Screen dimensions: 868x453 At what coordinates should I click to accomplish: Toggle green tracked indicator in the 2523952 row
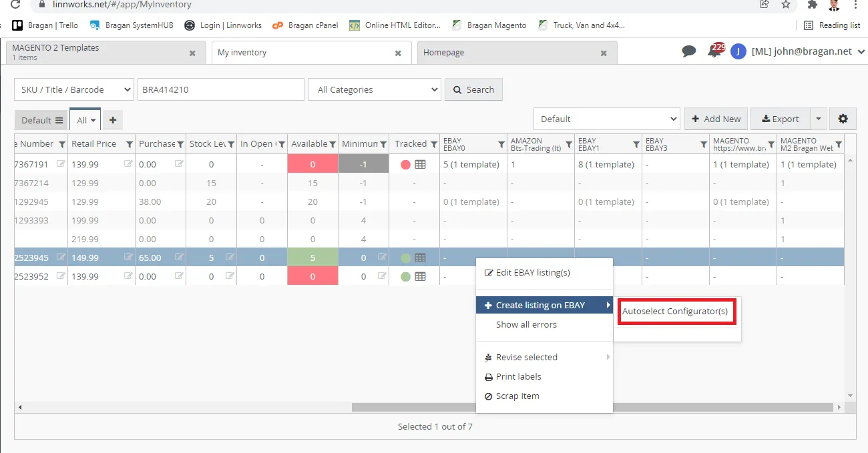coord(405,276)
